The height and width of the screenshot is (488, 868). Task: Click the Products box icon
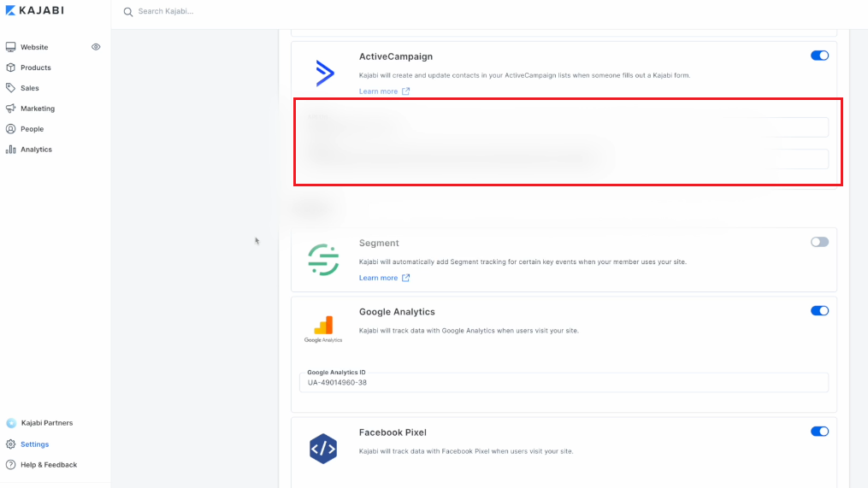10,68
